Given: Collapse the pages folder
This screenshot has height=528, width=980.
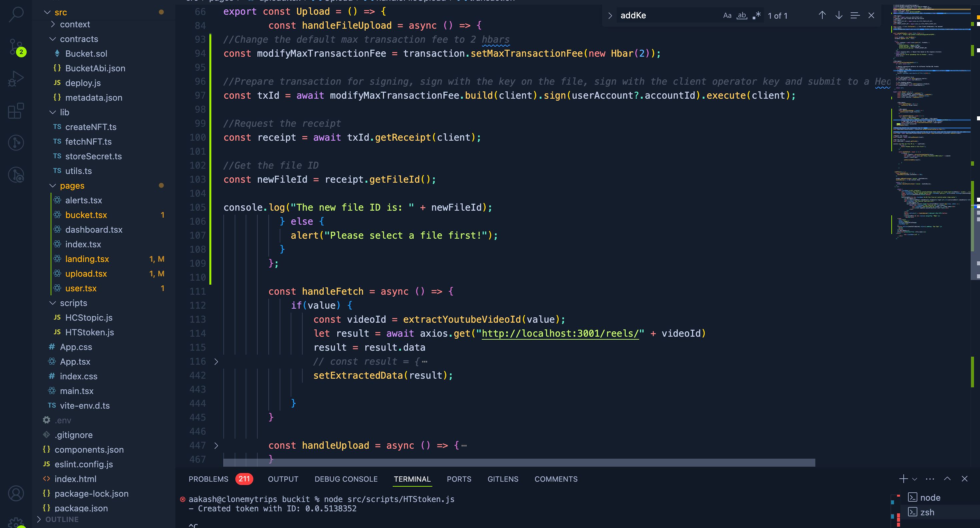Looking at the screenshot, I should click(x=53, y=186).
